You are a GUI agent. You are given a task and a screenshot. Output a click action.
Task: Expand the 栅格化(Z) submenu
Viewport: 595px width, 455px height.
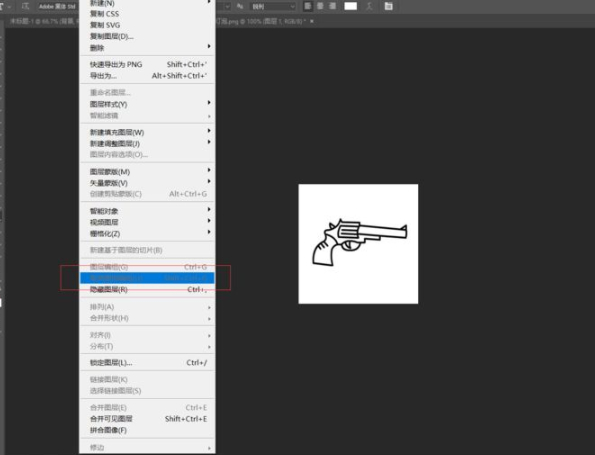point(147,234)
